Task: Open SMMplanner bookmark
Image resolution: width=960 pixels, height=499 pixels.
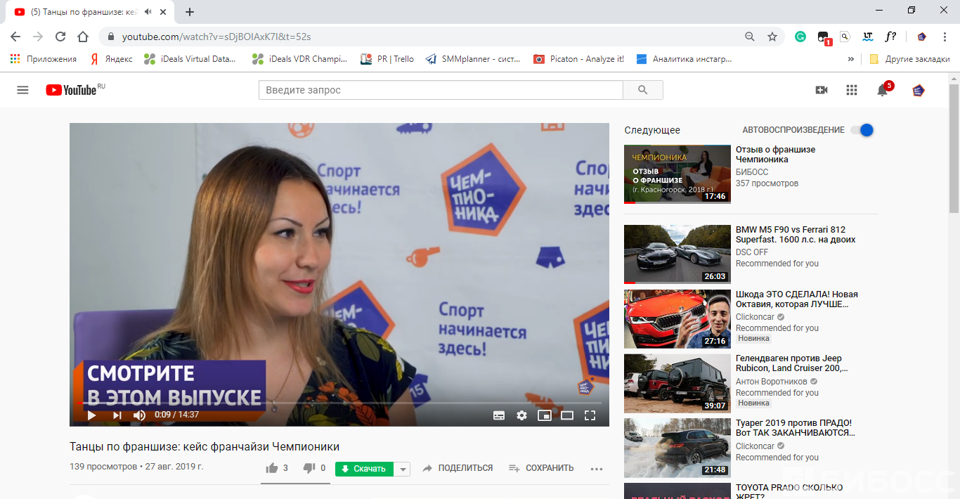Action: coord(473,59)
